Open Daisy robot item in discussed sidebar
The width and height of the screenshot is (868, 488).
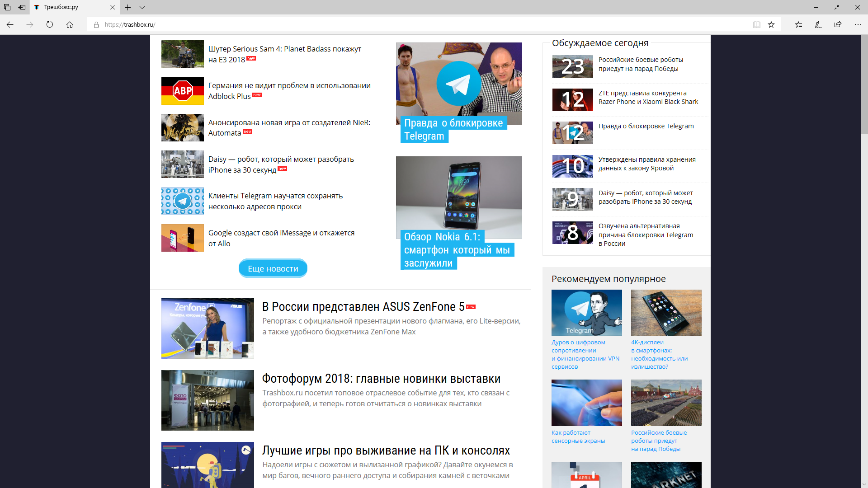pyautogui.click(x=646, y=197)
